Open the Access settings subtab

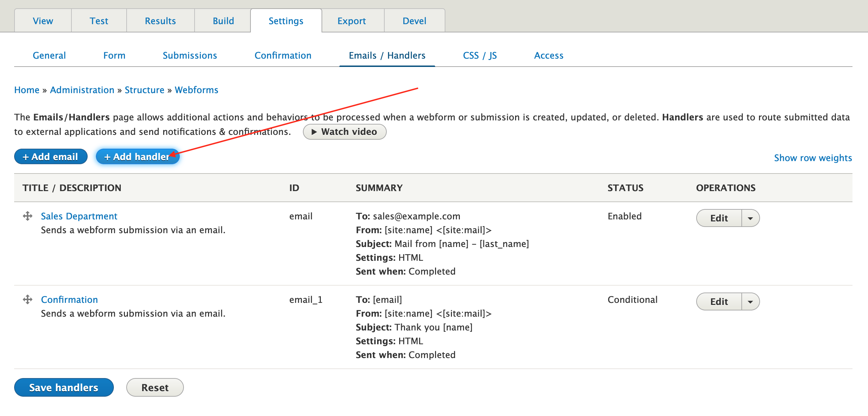(549, 56)
